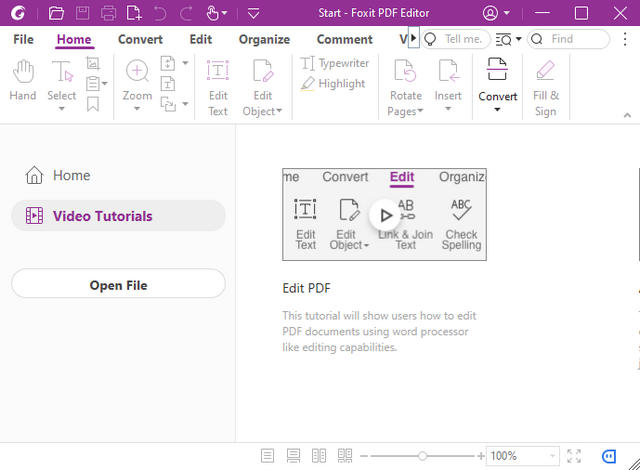Image resolution: width=640 pixels, height=470 pixels.
Task: Toggle two-page facing view in status bar
Action: (x=319, y=456)
